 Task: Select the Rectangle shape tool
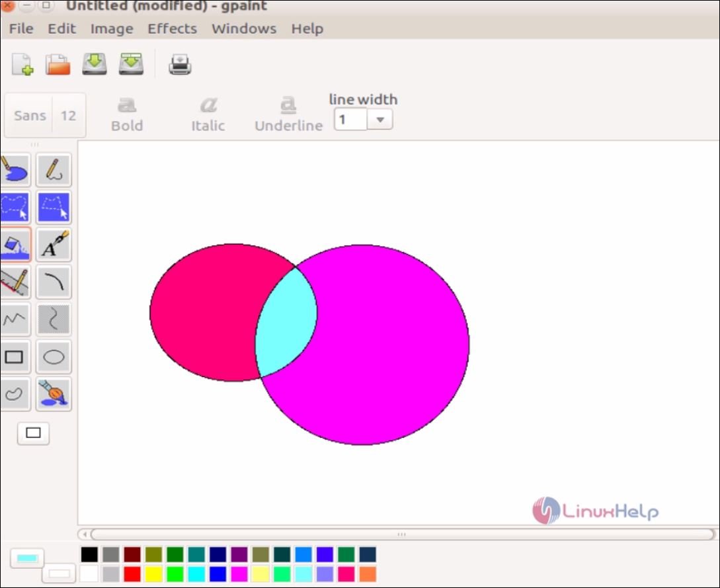coord(16,357)
